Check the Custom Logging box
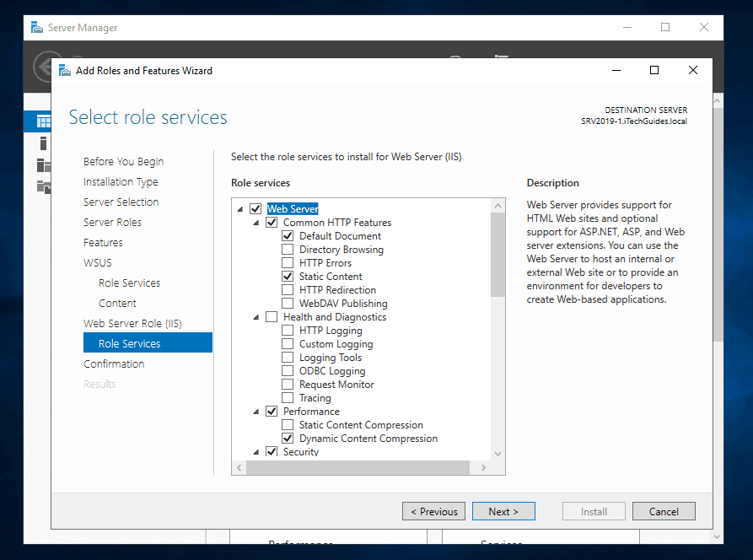The height and width of the screenshot is (560, 753). click(288, 343)
